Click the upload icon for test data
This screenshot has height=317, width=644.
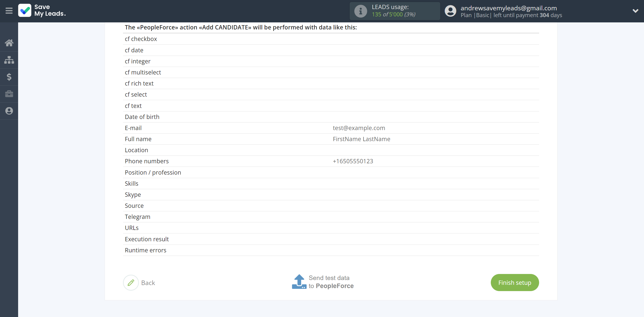coord(299,282)
